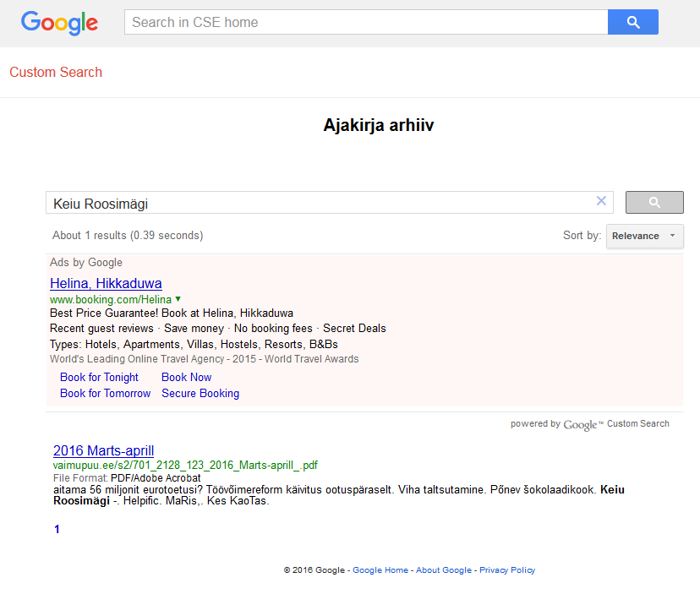The width and height of the screenshot is (700, 594).
Task: Click the Types: Hotels, Apartments ad line
Action: (x=194, y=345)
